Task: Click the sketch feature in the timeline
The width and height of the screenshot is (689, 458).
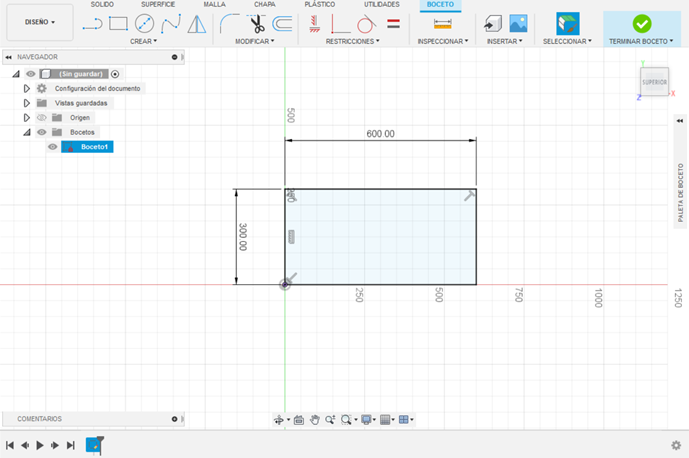Action: point(93,445)
